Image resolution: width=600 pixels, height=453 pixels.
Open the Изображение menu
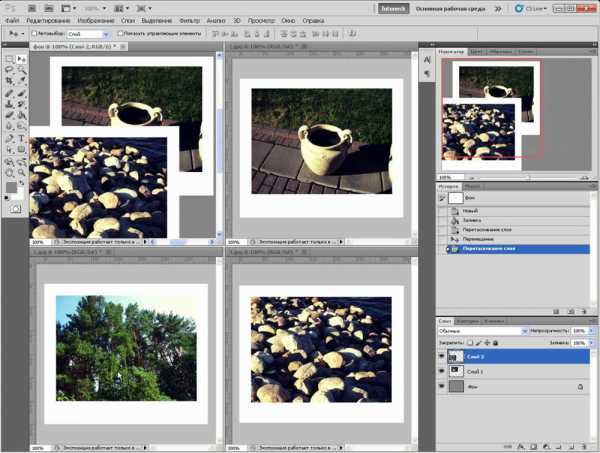point(95,20)
